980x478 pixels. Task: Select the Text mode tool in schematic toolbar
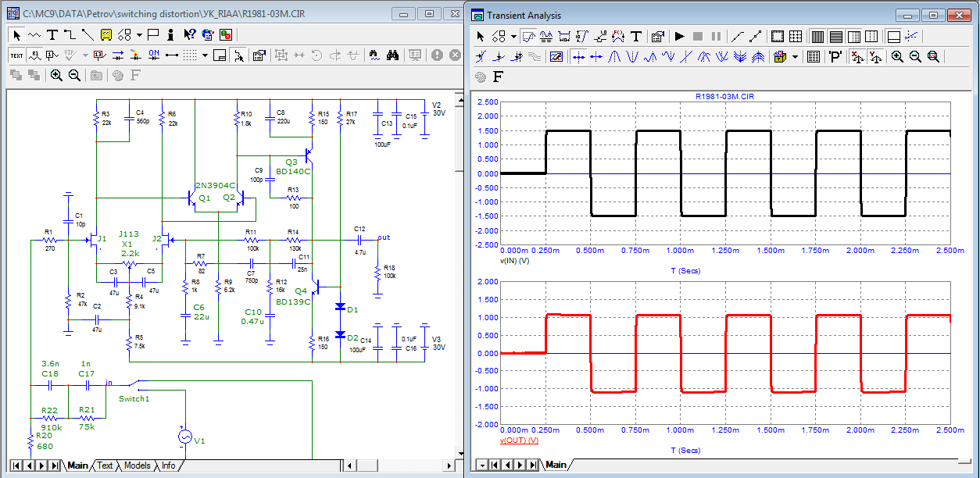tap(52, 34)
